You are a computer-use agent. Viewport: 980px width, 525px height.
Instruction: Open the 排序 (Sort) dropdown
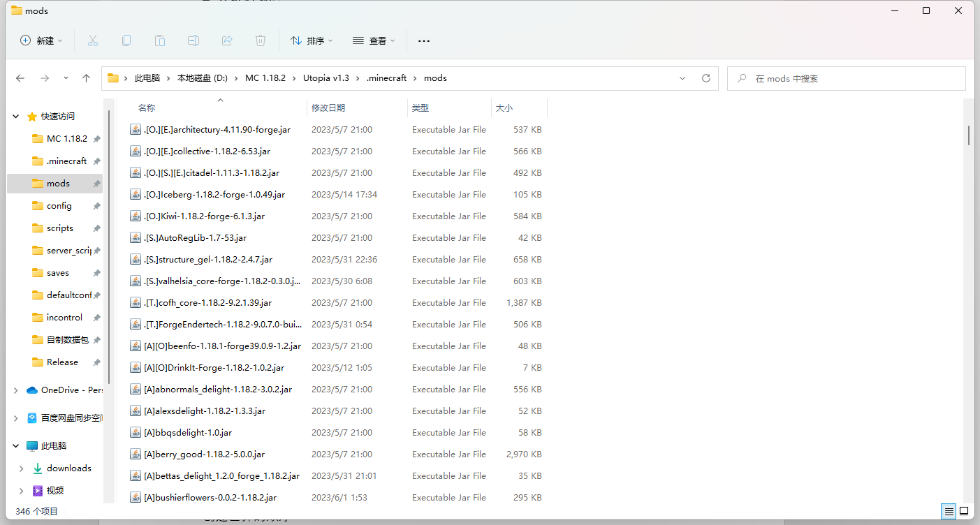(x=312, y=40)
